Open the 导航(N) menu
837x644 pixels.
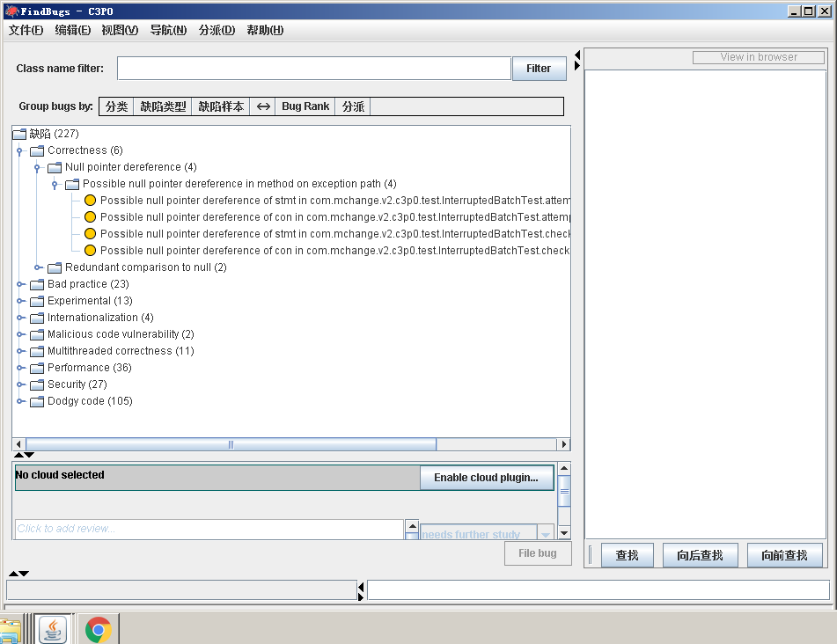point(168,30)
